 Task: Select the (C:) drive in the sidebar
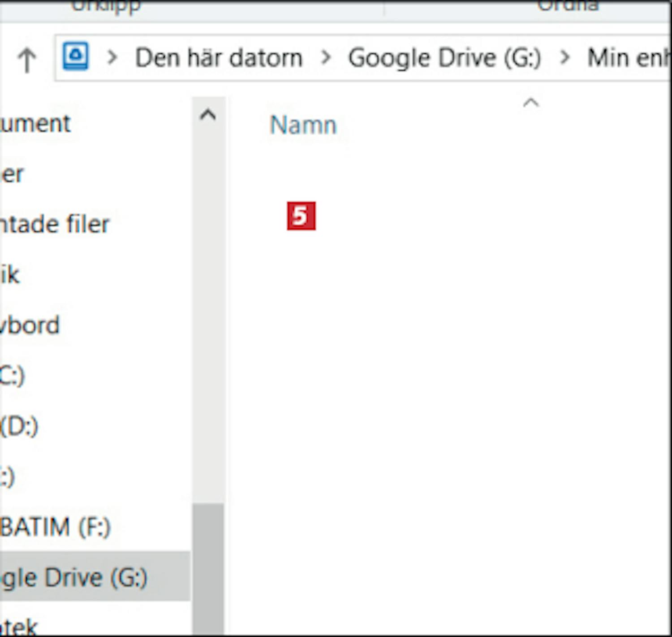[12, 376]
